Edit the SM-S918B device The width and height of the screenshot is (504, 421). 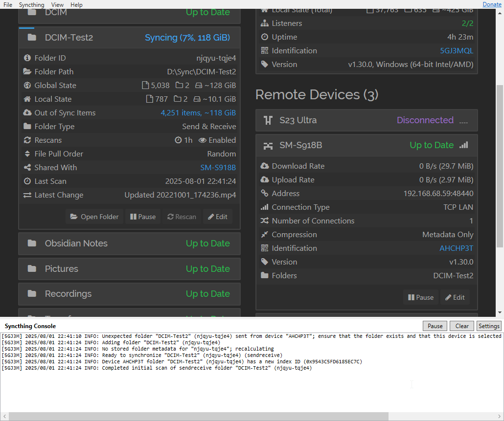pyautogui.click(x=455, y=297)
